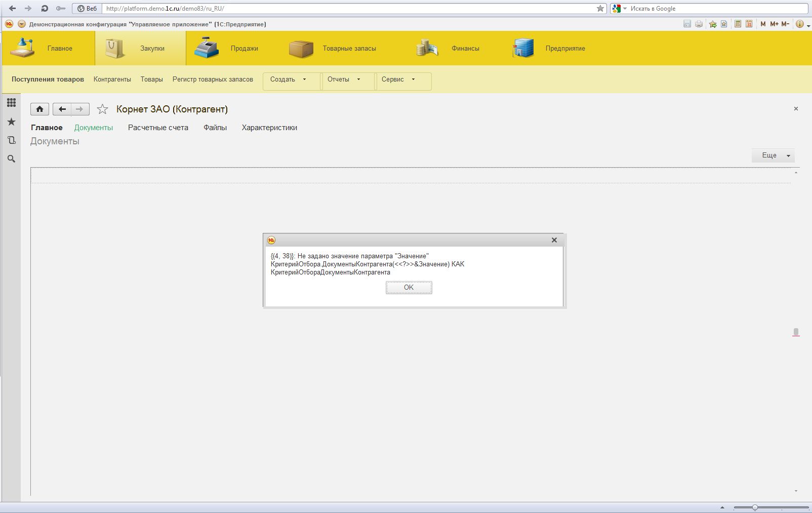This screenshot has height=513, width=812.
Task: Click the M- memory subtract button
Action: tap(785, 24)
